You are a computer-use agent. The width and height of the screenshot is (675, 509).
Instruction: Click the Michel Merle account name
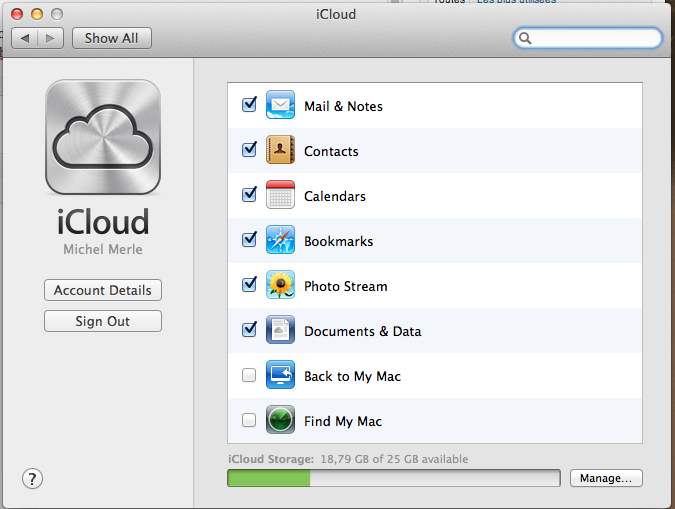[x=103, y=249]
